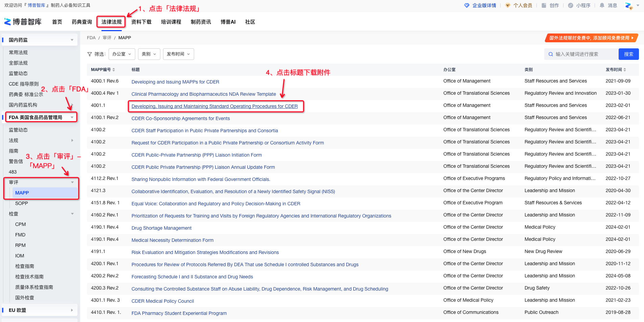This screenshot has height=322, width=644.
Task: Select 警告信 in sidebar
Action: tap(16, 161)
